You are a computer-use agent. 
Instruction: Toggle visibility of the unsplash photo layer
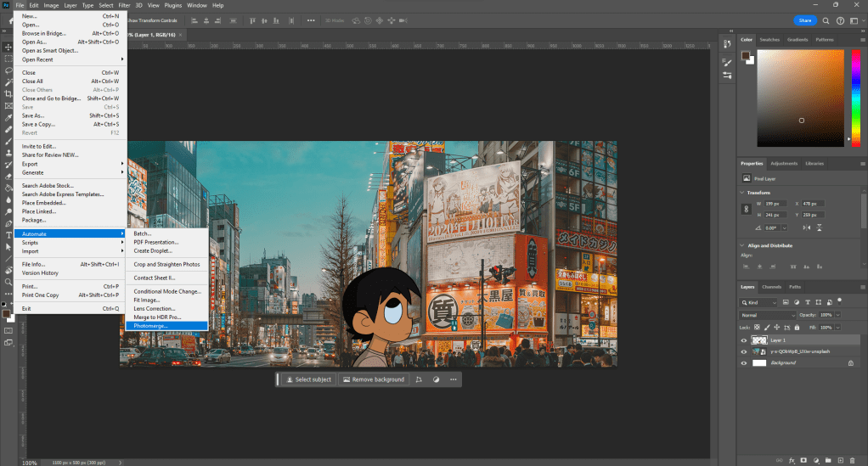[x=744, y=351]
